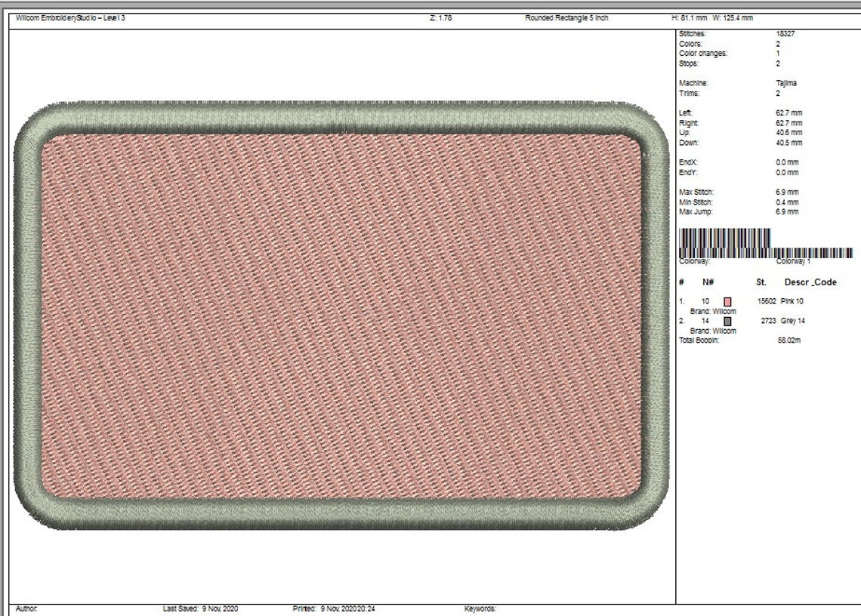Click the Color changes value 1
Image resolution: width=861 pixels, height=616 pixels.
776,53
